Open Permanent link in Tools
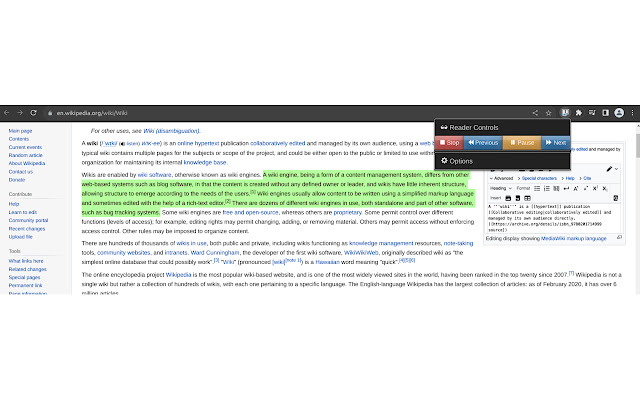 pyautogui.click(x=25, y=285)
